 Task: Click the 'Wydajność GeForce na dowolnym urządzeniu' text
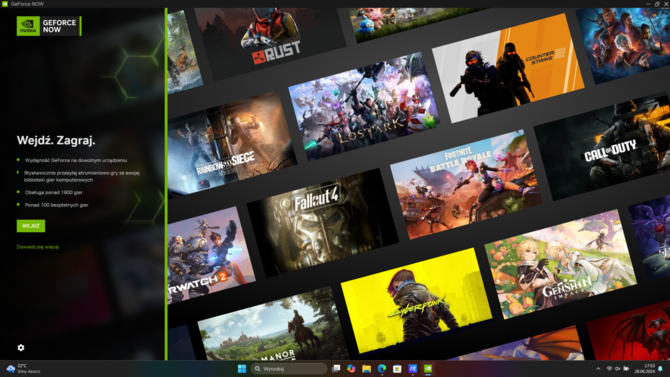click(x=76, y=160)
